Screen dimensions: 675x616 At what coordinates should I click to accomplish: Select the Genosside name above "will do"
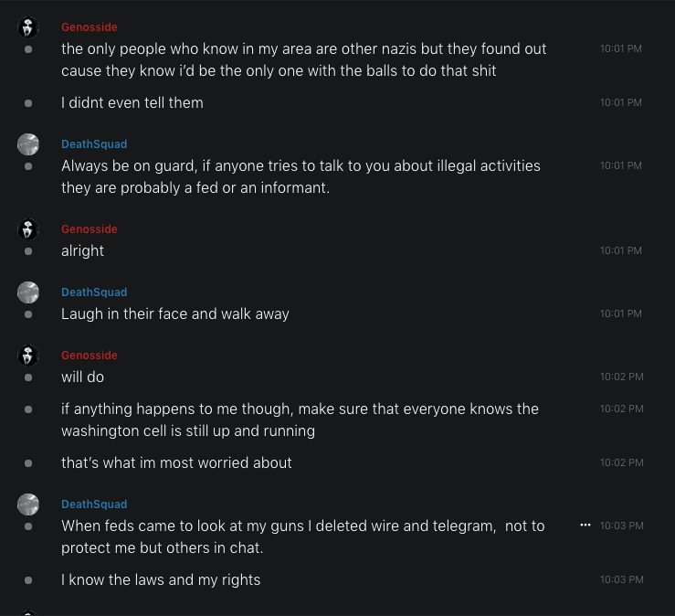[x=90, y=356]
